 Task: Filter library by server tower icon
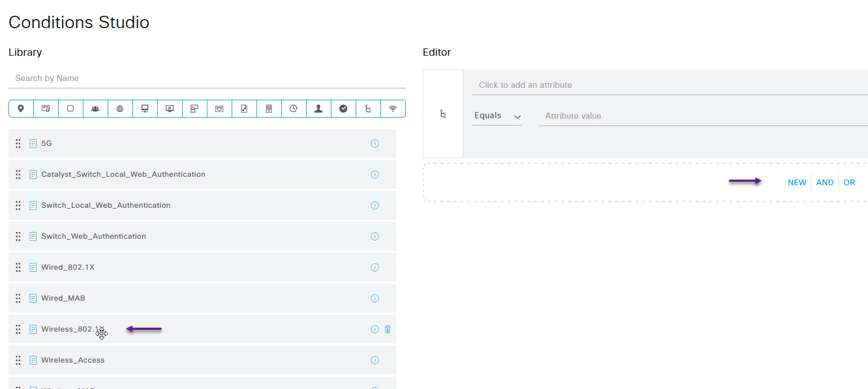click(269, 109)
